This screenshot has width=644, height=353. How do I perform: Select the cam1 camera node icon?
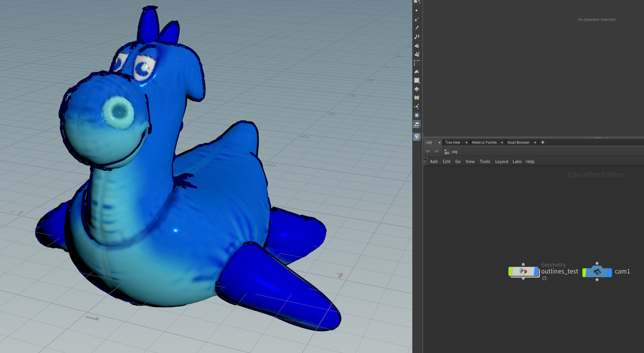[x=597, y=272]
